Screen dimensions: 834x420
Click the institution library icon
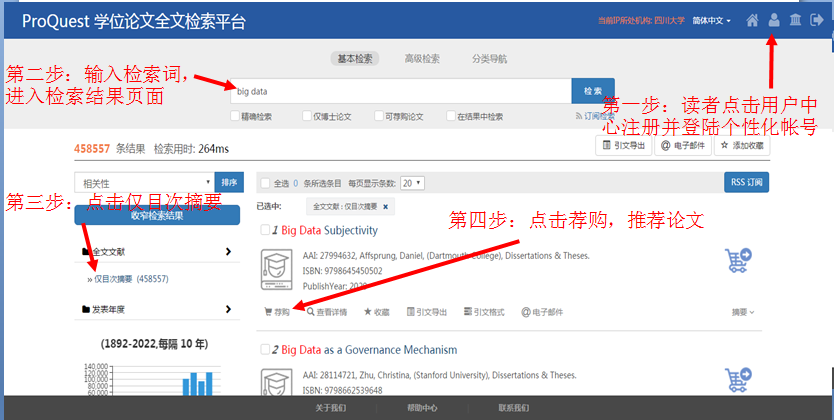tap(795, 20)
